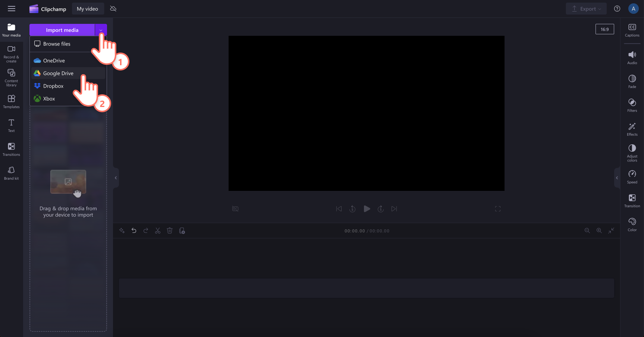Open the Effects panel
644x337 pixels.
[x=632, y=129]
